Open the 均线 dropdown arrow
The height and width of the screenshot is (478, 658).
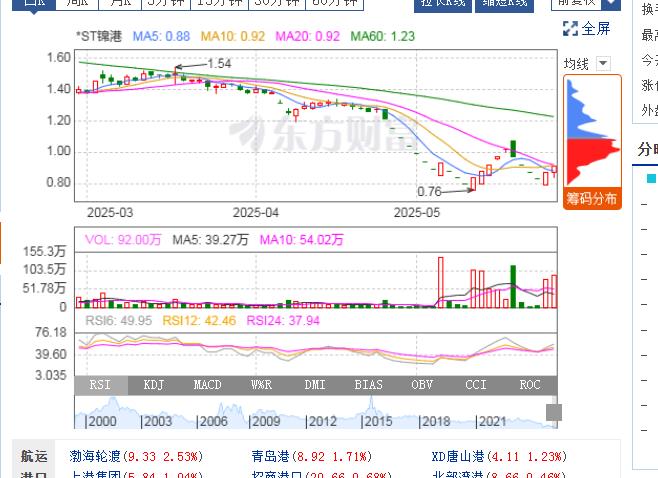603,64
